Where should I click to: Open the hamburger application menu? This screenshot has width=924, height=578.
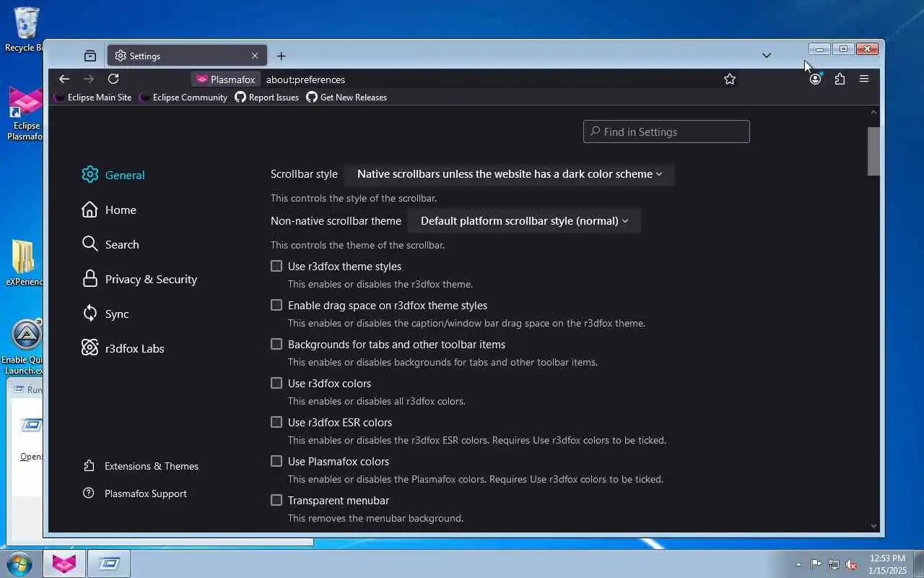click(x=864, y=79)
